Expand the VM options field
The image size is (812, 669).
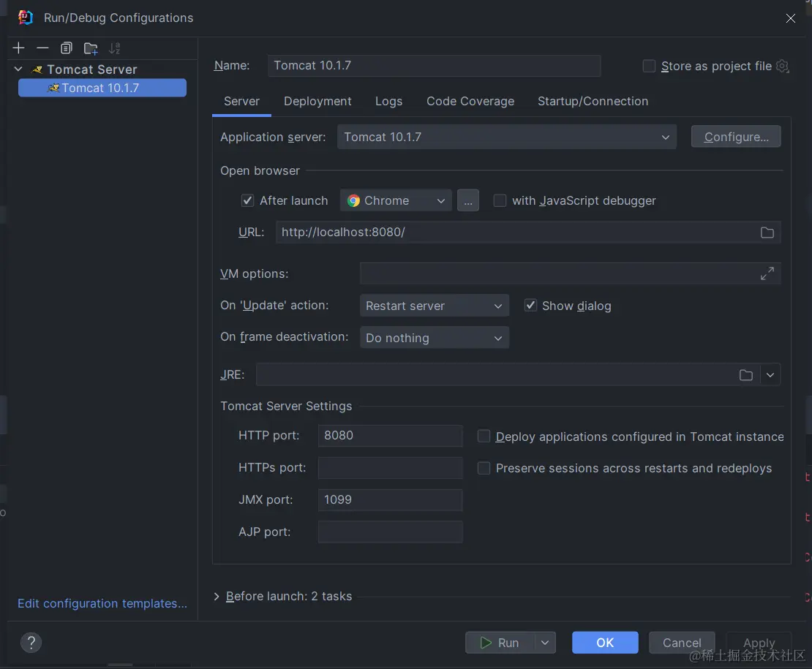[x=767, y=273]
